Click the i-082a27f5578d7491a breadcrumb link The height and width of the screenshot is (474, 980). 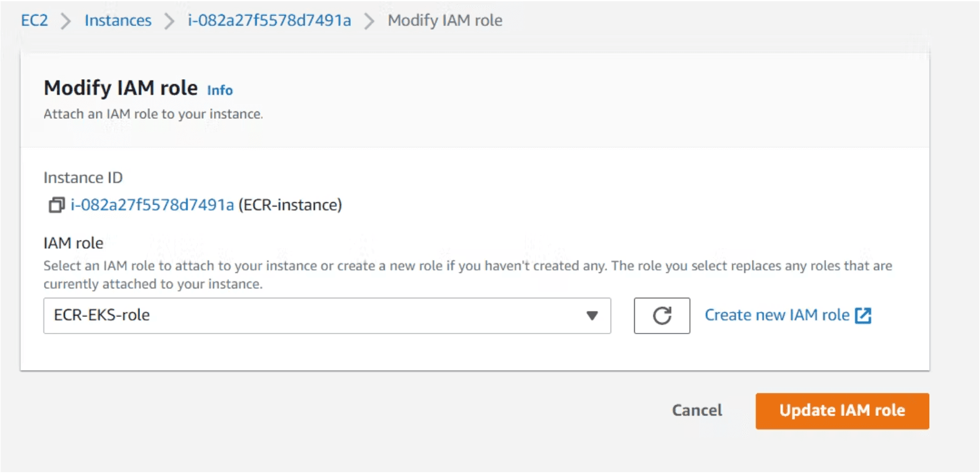(x=269, y=20)
